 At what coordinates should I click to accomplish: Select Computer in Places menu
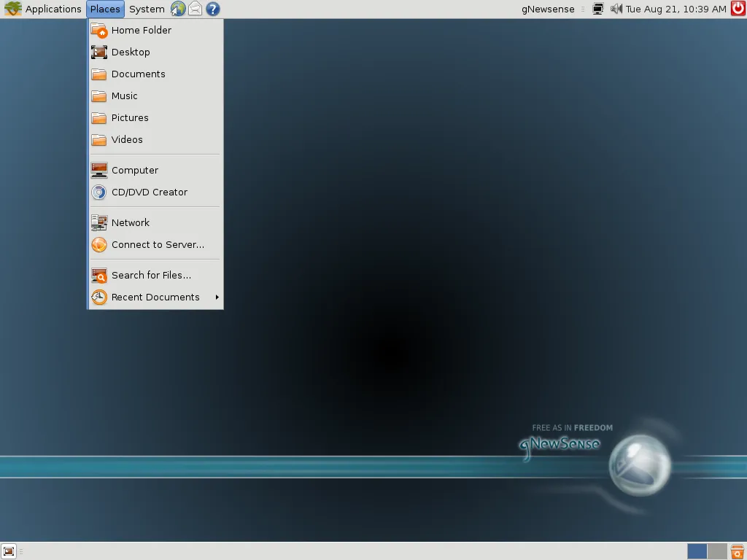pyautogui.click(x=155, y=170)
